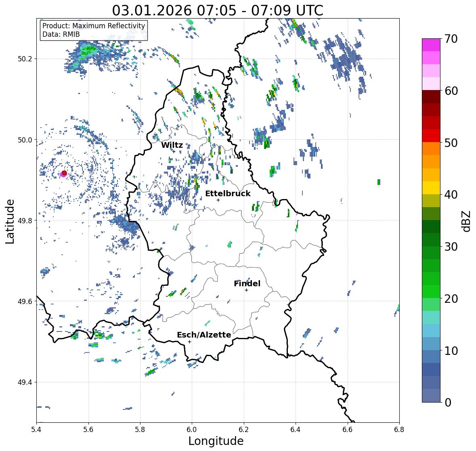This screenshot has height=451, width=476.
Task: Click the Longitude axis label
Action: point(216,441)
